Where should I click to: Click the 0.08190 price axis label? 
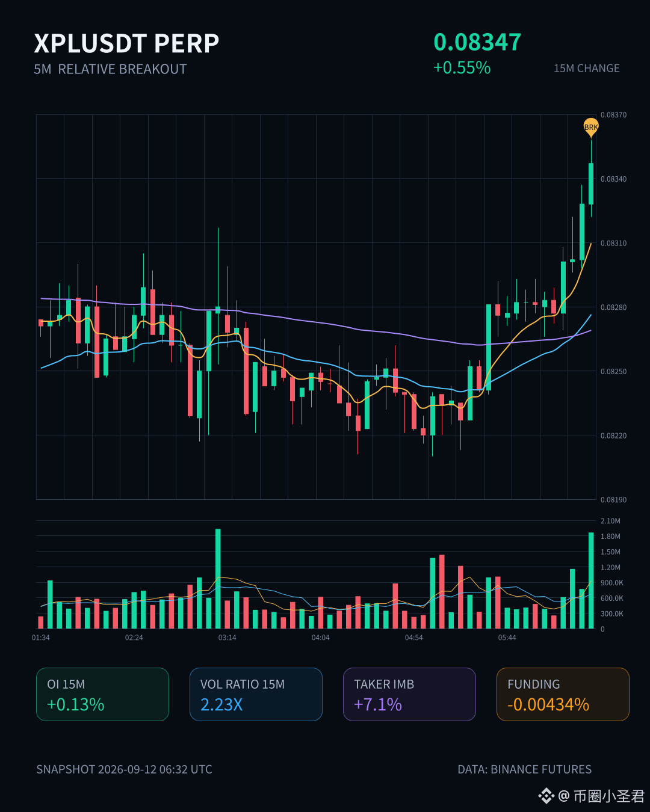tap(613, 500)
